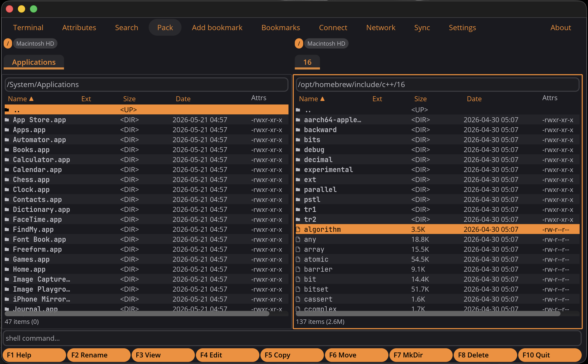Click the /System/Applications path field
The height and width of the screenshot is (364, 588).
pos(146,84)
